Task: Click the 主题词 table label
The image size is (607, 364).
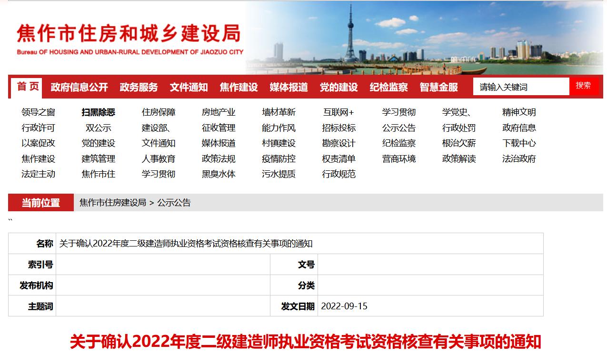Action: click(x=40, y=306)
